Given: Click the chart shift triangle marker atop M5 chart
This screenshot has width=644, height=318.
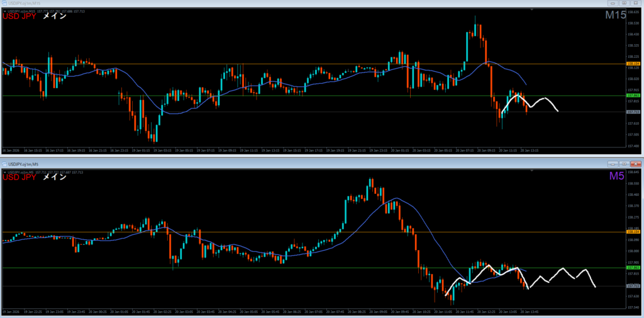Looking at the screenshot, I should (x=532, y=171).
